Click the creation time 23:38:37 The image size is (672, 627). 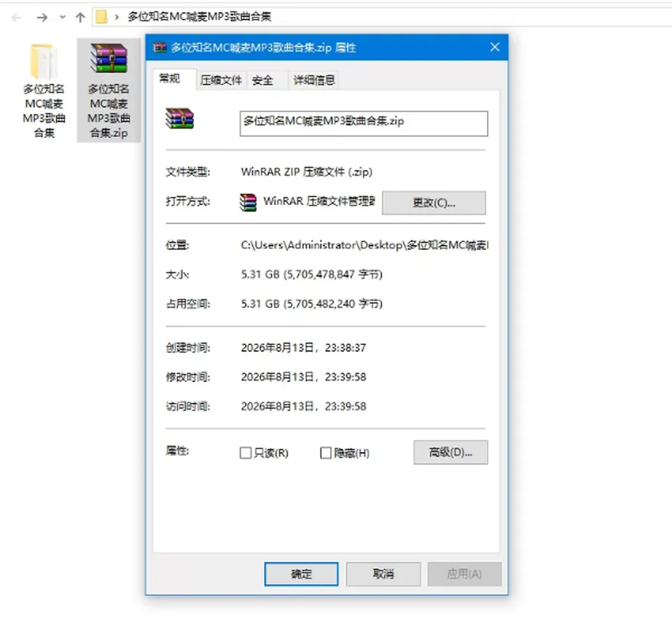pyautogui.click(x=345, y=348)
